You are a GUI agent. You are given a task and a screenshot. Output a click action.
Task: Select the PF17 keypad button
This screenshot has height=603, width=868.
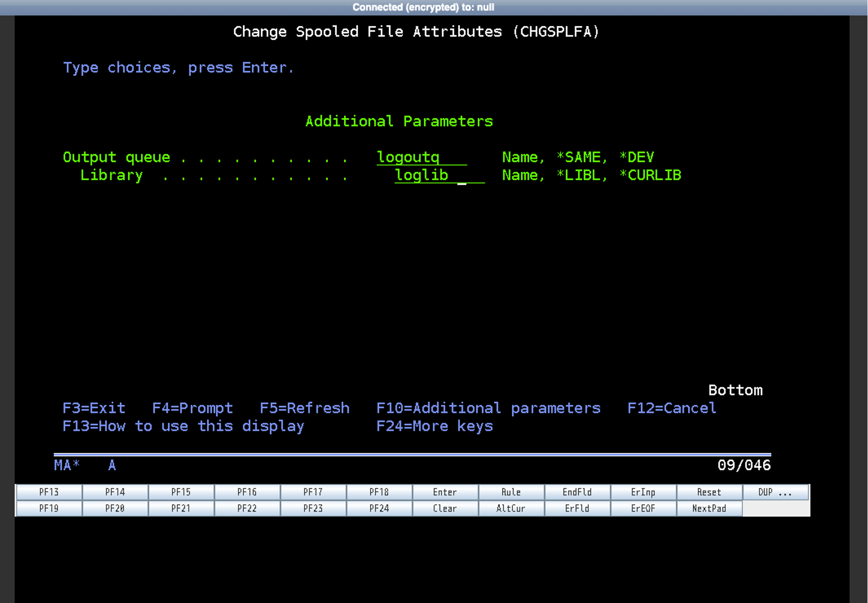coord(313,492)
